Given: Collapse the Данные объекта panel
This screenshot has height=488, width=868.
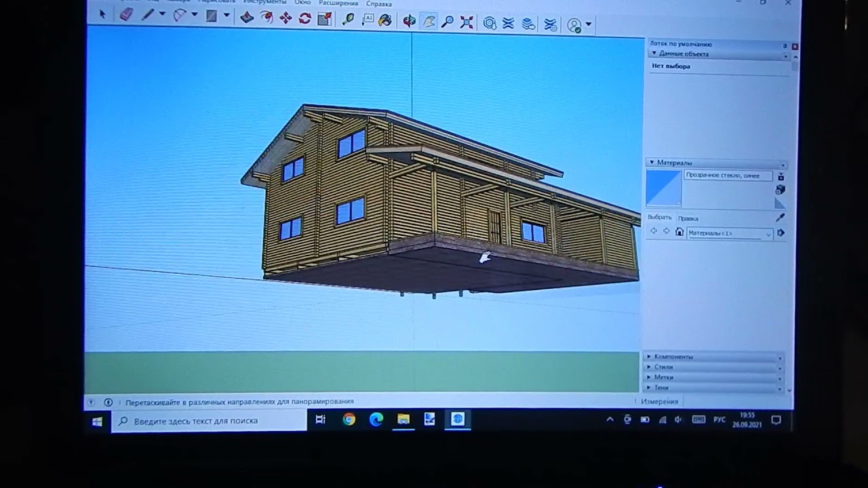Looking at the screenshot, I should [718, 54].
